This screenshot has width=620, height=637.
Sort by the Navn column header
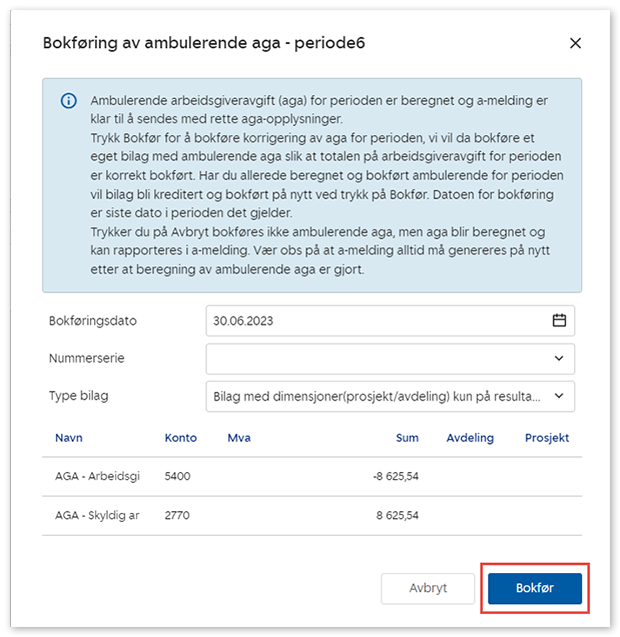pyautogui.click(x=69, y=438)
